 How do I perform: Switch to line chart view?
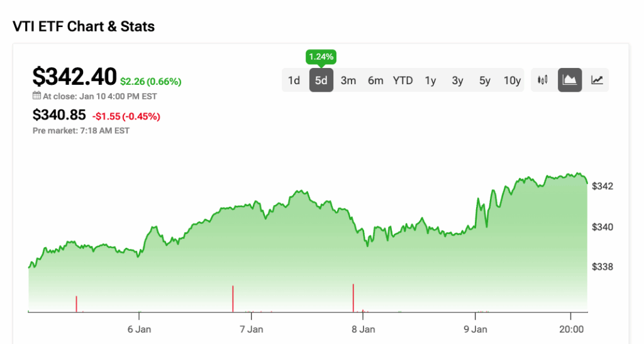(597, 80)
